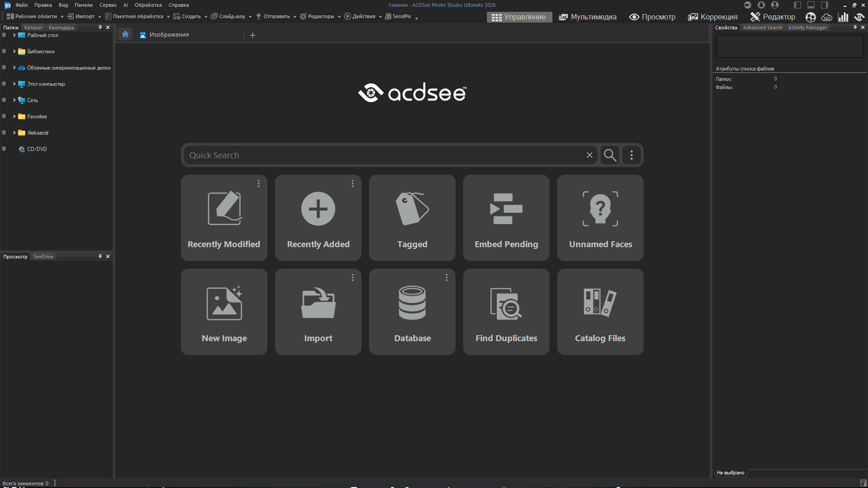Switch to Редактор mode
The image size is (868, 488).
pyautogui.click(x=773, y=17)
